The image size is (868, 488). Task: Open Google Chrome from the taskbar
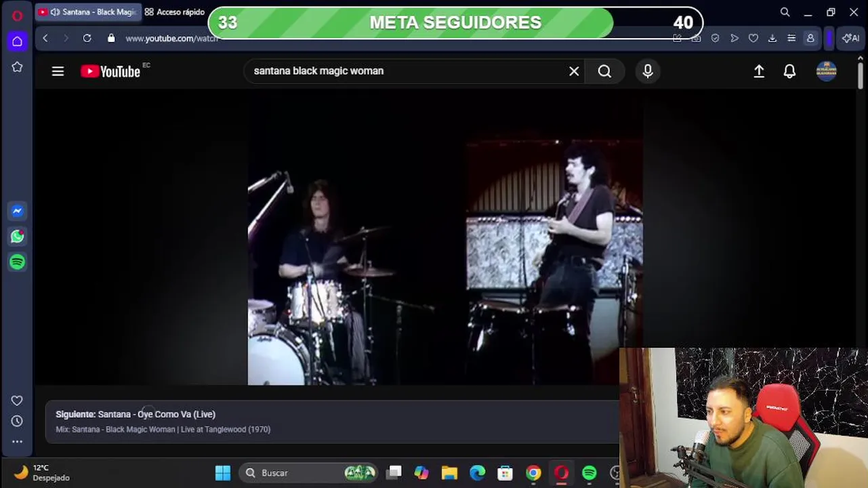point(533,473)
